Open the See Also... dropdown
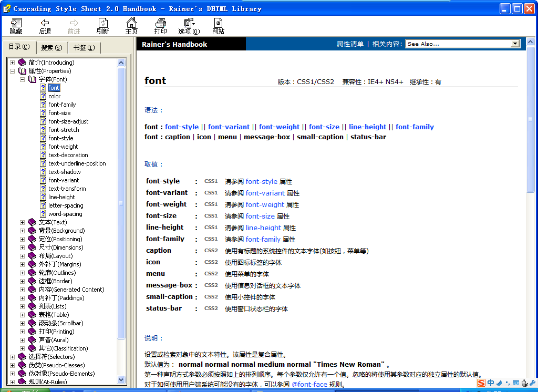 (462, 44)
